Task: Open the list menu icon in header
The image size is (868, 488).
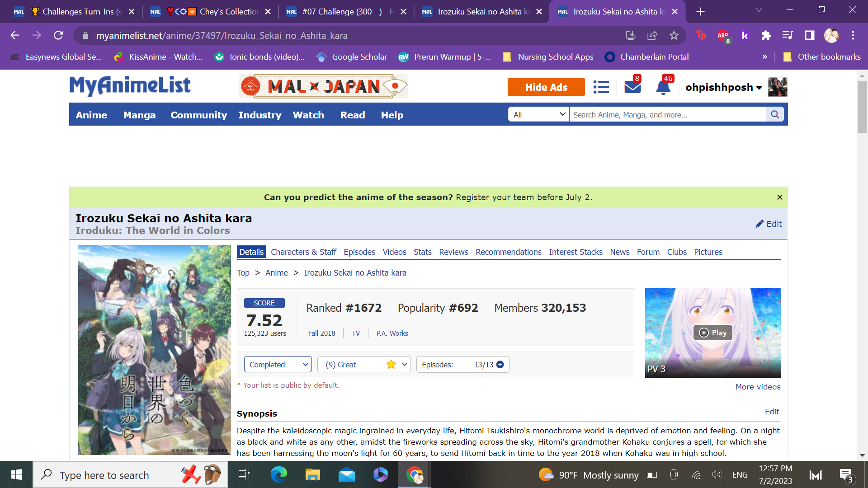Action: pos(601,87)
